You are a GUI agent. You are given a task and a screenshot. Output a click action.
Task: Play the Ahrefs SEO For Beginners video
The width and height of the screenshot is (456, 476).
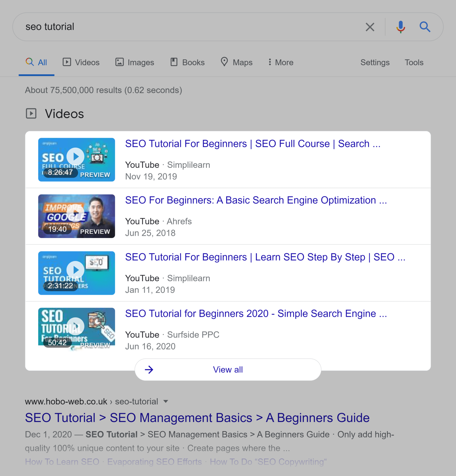tap(76, 213)
